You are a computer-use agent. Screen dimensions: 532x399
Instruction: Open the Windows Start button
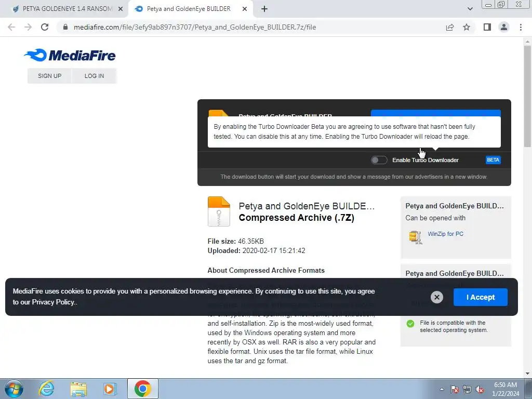point(14,389)
